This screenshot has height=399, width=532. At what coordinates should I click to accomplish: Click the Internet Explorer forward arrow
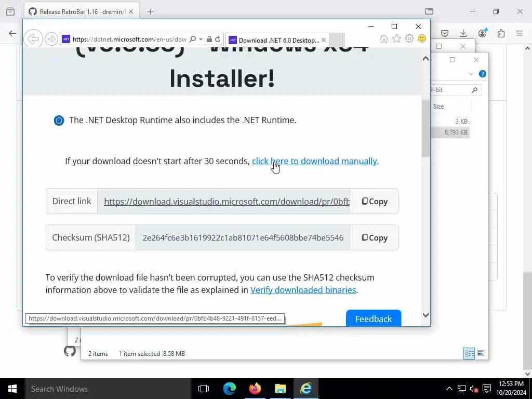(51, 39)
